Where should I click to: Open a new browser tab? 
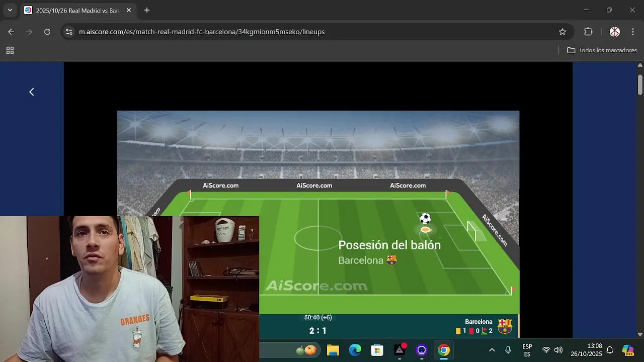pyautogui.click(x=147, y=10)
